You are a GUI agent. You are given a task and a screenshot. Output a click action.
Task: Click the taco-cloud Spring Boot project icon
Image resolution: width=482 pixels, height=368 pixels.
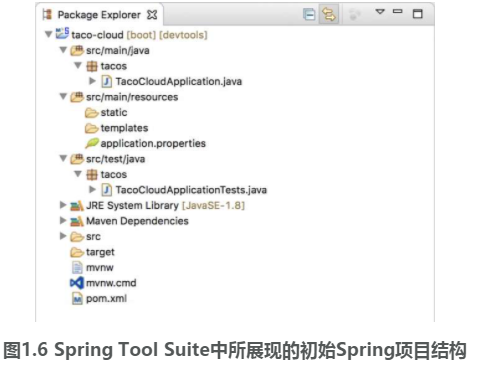point(62,33)
